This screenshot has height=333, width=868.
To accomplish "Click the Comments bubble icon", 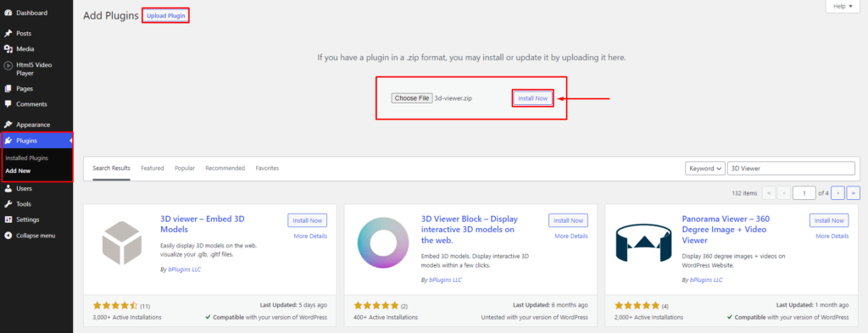I will (8, 104).
